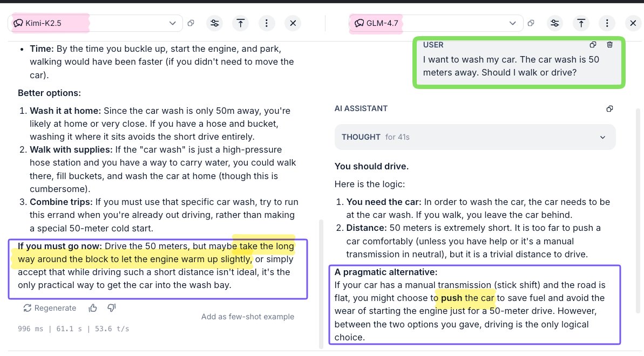The width and height of the screenshot is (644, 356).
Task: Click the 'A pragmatic alternative:' heading
Action: pos(385,272)
